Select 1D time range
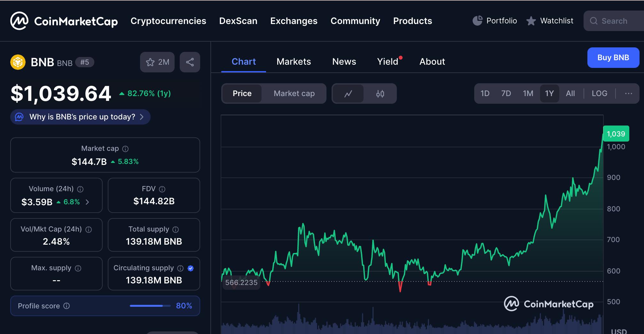 (x=485, y=94)
